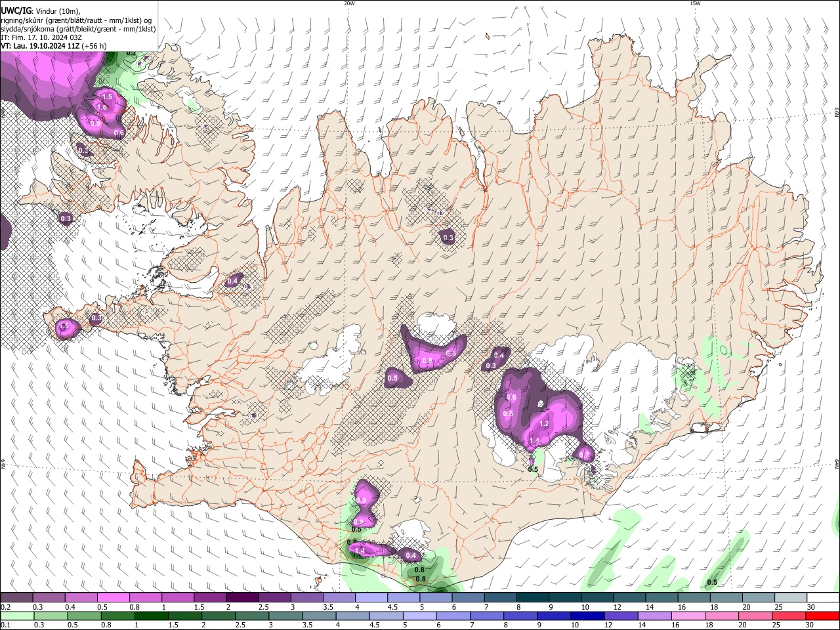Click the white 30 swatch ending upper legend row

point(822,598)
